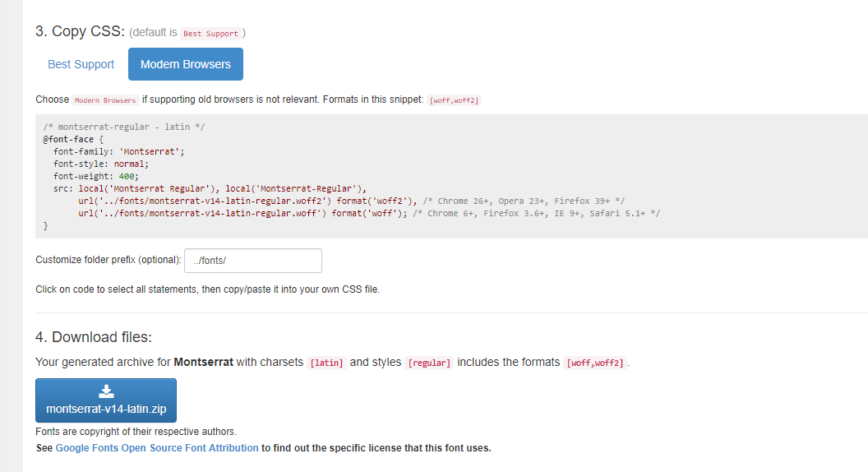Click the '4. Download files:' heading
The height and width of the screenshot is (472, 868).
pyautogui.click(x=94, y=337)
